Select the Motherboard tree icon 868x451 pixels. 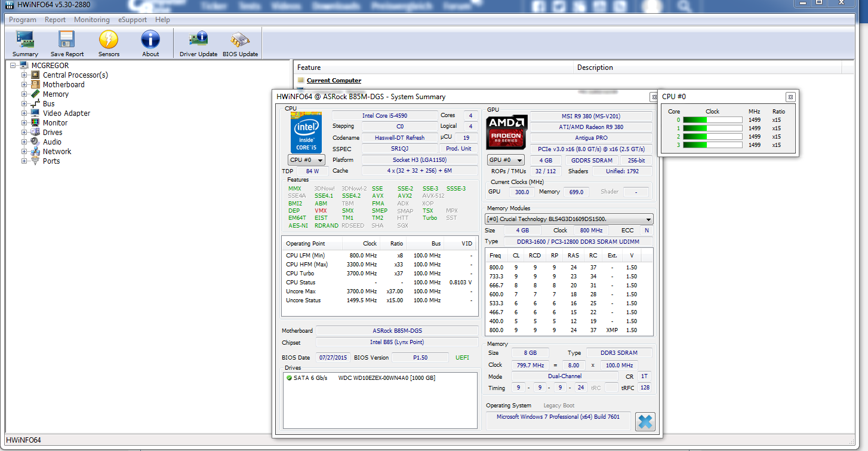click(x=35, y=85)
